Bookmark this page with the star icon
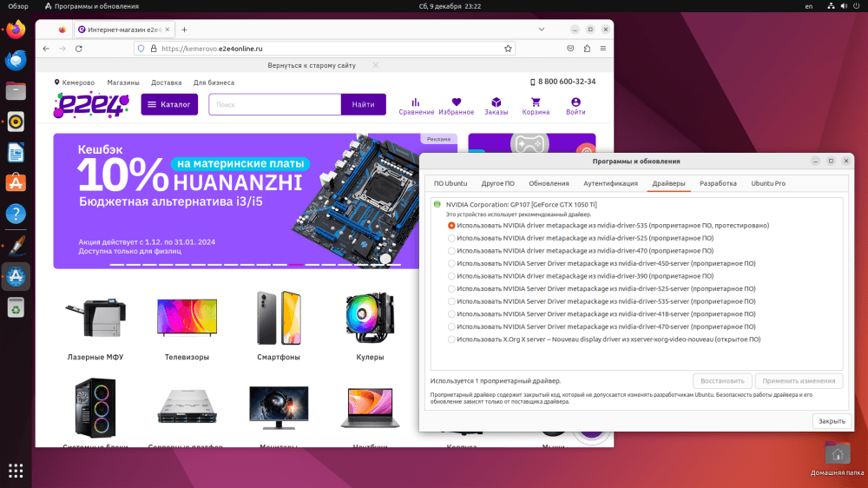The height and width of the screenshot is (488, 868). [508, 49]
